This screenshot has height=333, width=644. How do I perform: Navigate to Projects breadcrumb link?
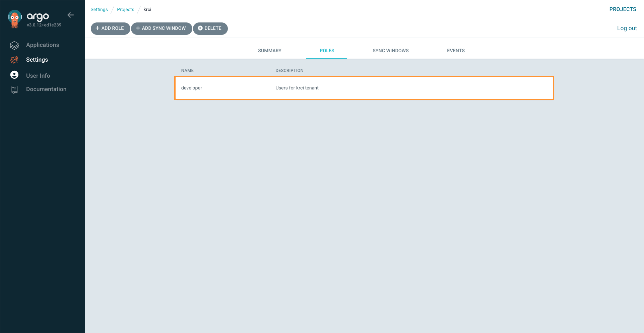point(125,9)
